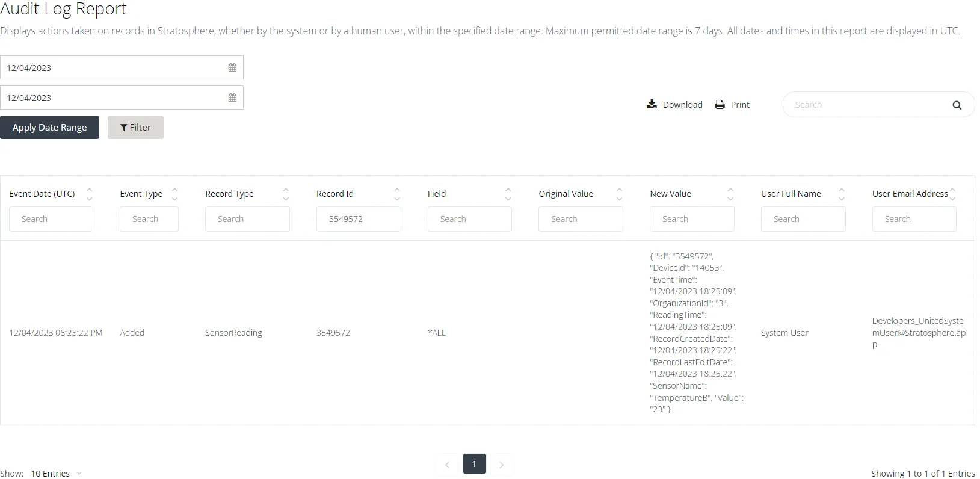Focus the start date input field

coord(122,67)
